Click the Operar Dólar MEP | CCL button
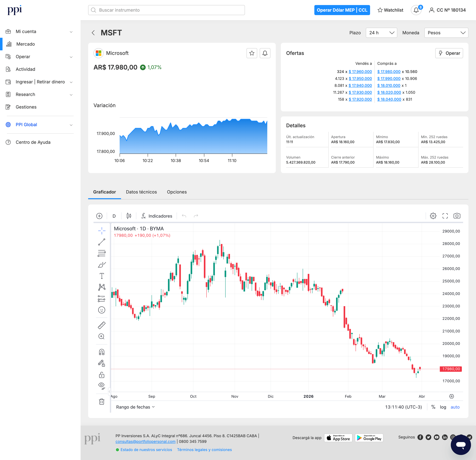Screen dimensions: 476x460 pyautogui.click(x=342, y=10)
